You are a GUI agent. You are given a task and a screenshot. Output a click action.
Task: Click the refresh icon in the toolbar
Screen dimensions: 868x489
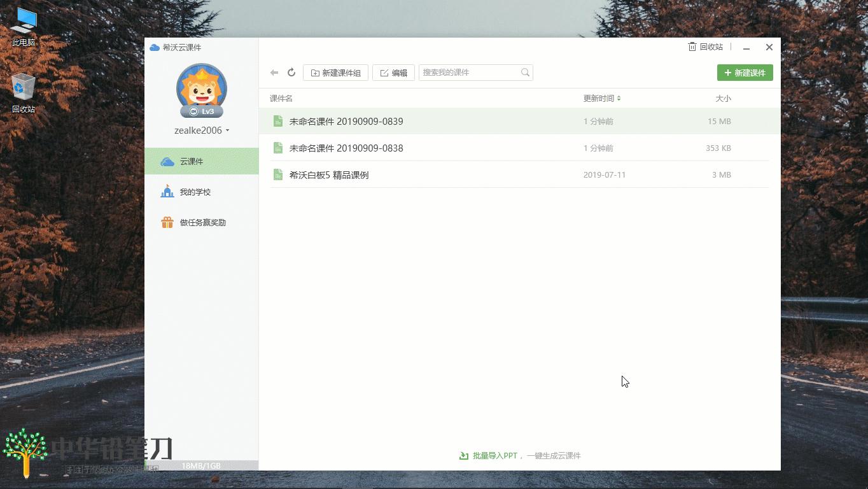[291, 72]
